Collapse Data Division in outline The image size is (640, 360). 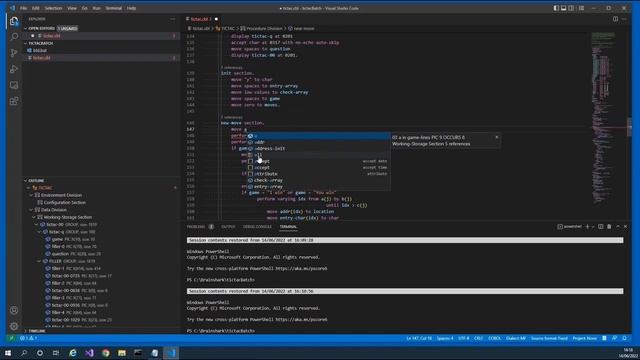(x=31, y=210)
